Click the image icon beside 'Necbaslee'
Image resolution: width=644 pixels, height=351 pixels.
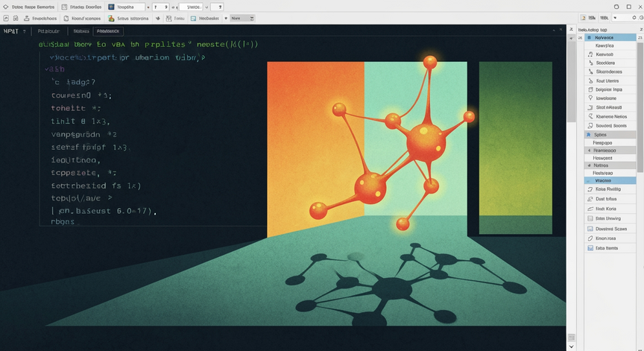pyautogui.click(x=194, y=18)
